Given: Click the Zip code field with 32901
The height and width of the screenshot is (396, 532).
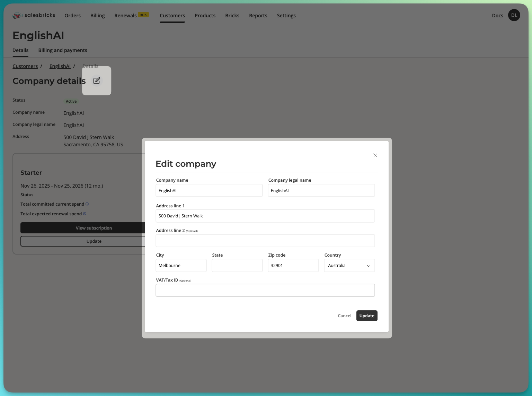Looking at the screenshot, I should click(293, 266).
